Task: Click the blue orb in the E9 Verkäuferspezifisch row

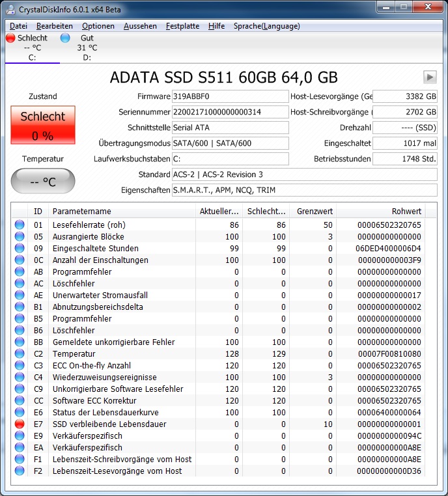Action: [20, 435]
